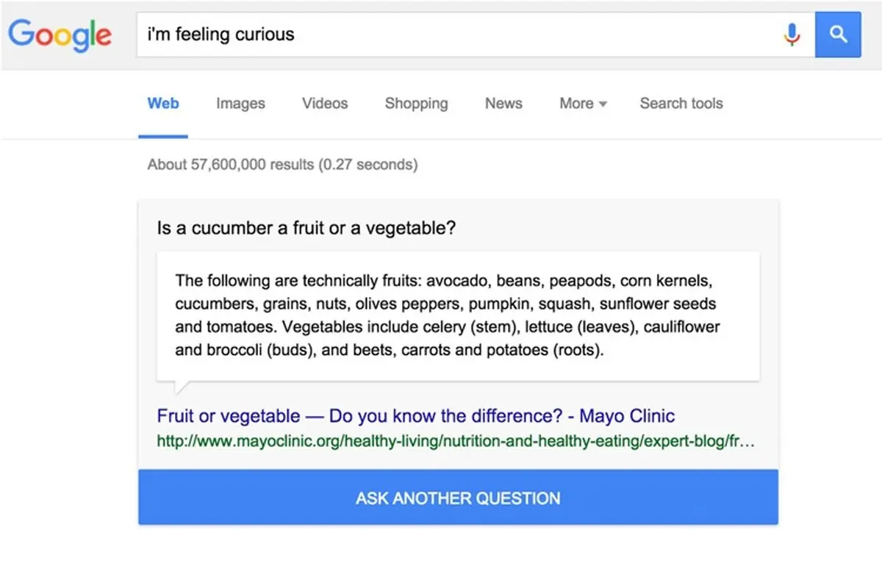Open the Shopping tab
882x588 pixels.
[416, 104]
